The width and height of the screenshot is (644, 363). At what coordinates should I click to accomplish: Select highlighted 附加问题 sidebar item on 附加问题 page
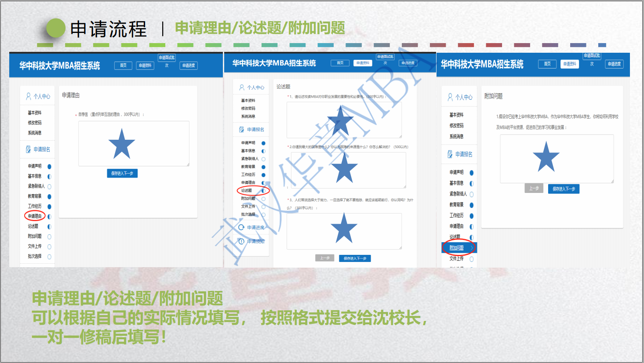coord(459,248)
